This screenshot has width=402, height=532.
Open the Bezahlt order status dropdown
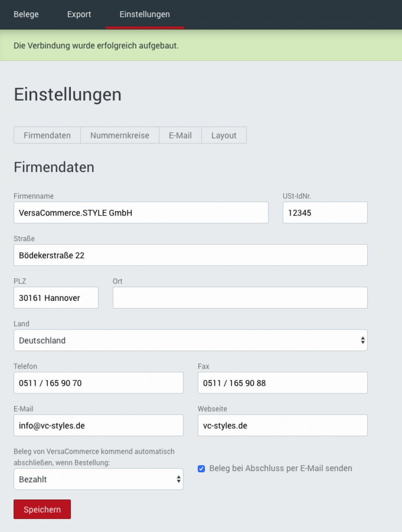98,479
